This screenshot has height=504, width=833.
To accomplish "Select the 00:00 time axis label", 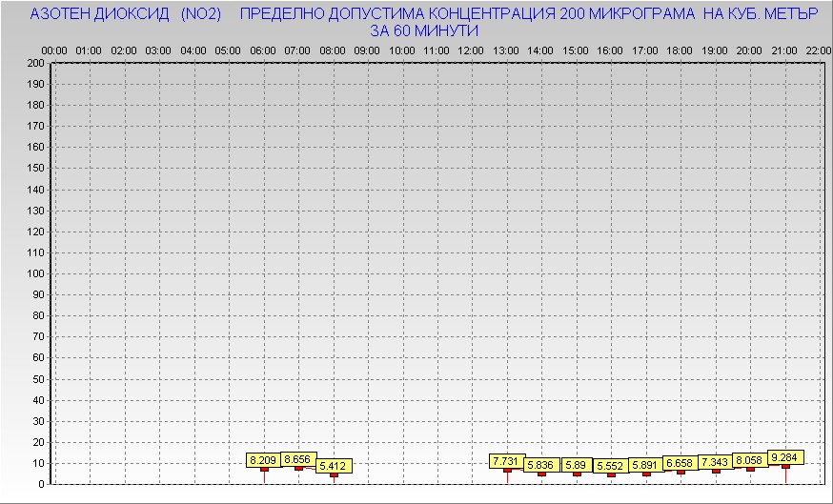I will pos(54,50).
